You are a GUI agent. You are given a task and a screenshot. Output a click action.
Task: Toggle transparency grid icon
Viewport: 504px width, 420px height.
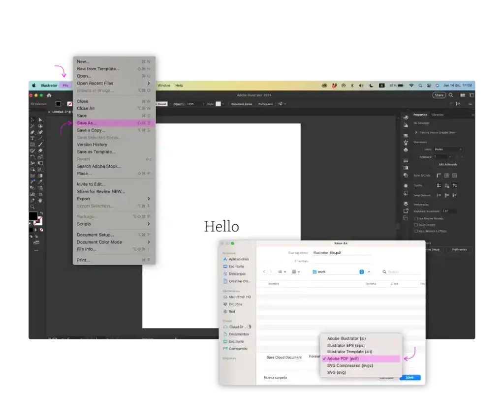[454, 175]
